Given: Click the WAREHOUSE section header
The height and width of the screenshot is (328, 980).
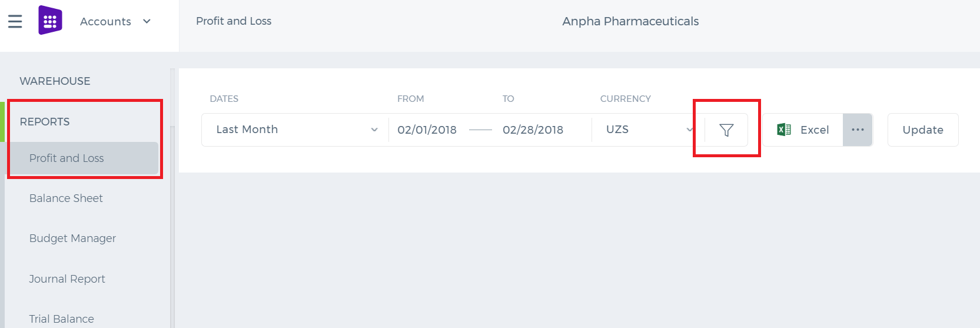Looking at the screenshot, I should pos(55,81).
